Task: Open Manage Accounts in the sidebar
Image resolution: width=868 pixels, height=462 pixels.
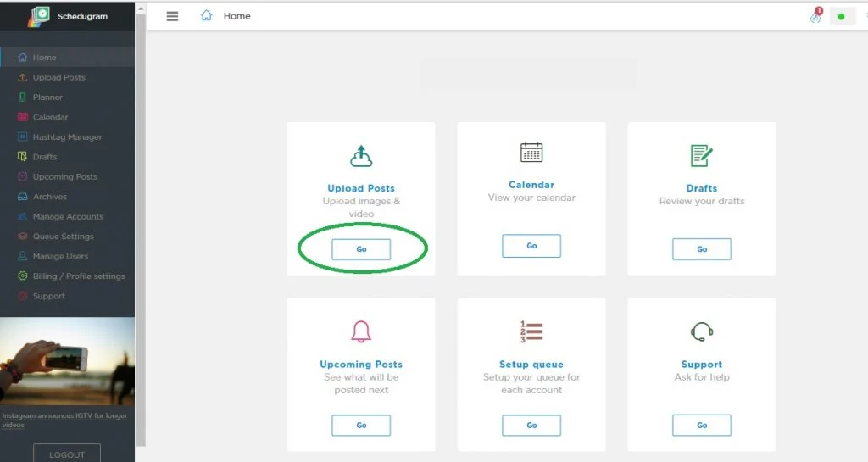Action: (68, 216)
